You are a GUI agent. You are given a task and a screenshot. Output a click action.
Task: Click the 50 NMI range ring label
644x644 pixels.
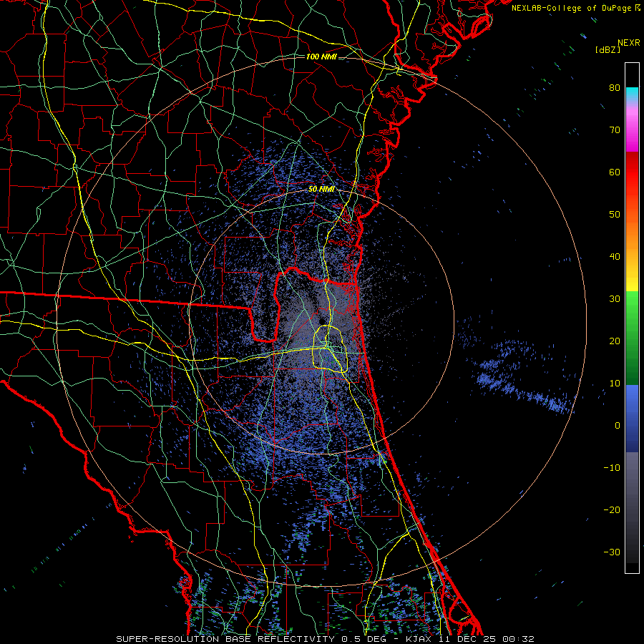[x=321, y=190]
